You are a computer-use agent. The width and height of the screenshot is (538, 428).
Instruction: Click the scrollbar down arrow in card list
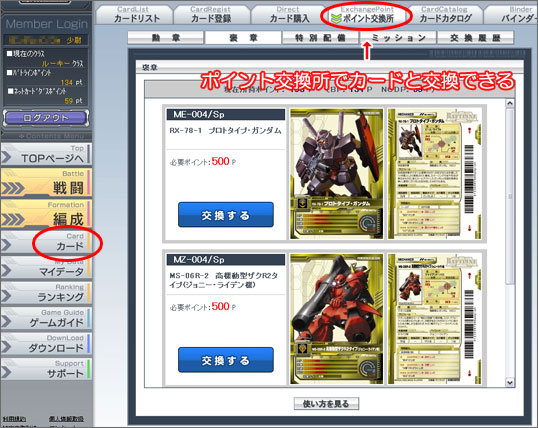coord(510,382)
